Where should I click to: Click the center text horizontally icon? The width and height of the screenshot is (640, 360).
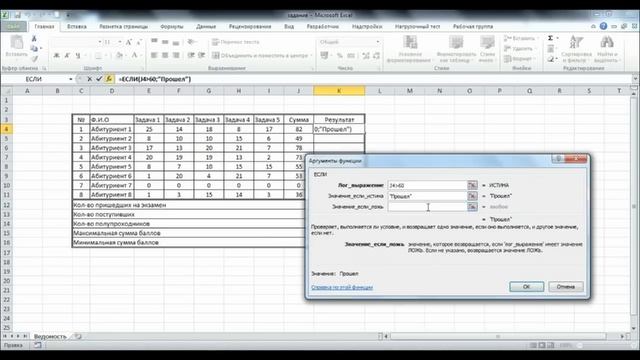pyautogui.click(x=165, y=55)
